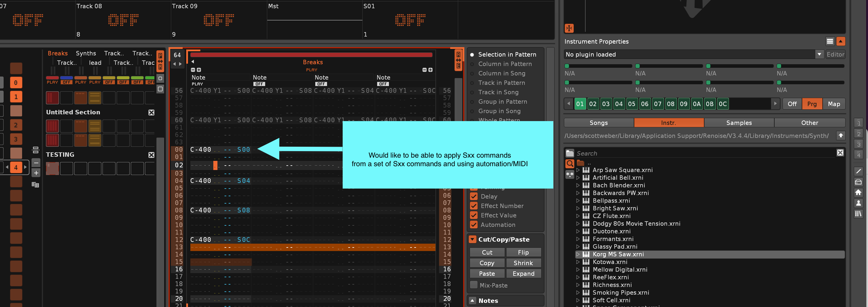Uncheck the Effect Number checkbox

(473, 206)
